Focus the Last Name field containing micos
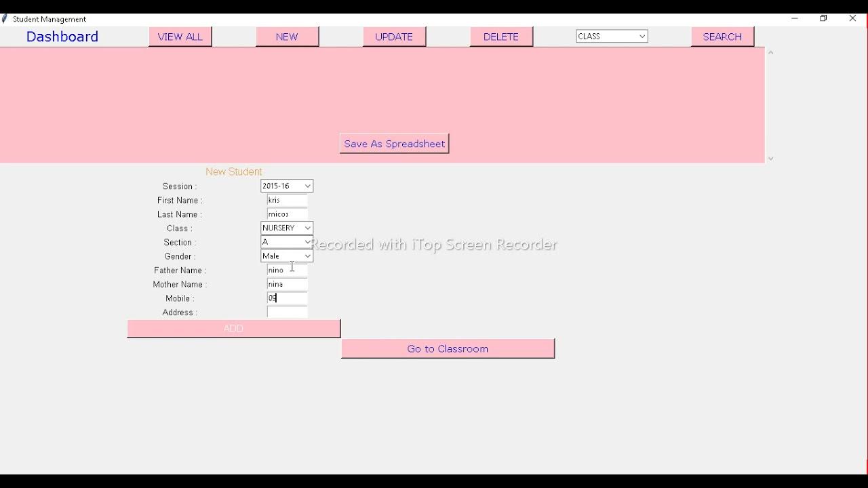The width and height of the screenshot is (868, 488). pyautogui.click(x=288, y=214)
